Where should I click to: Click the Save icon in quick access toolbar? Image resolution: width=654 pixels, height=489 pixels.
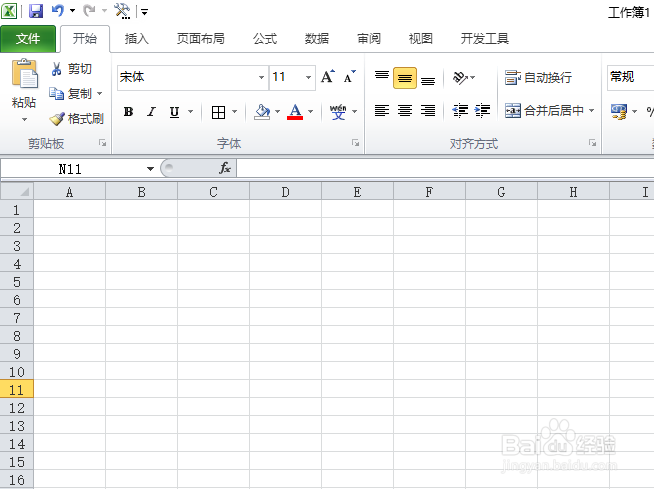(x=36, y=11)
